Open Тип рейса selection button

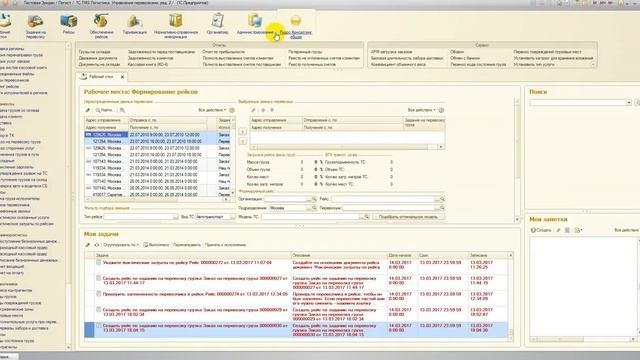tap(176, 217)
